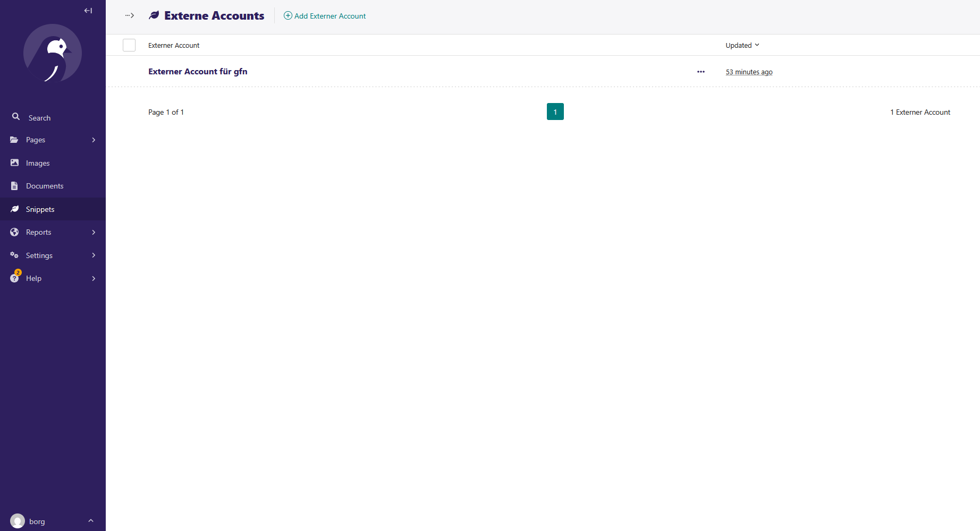
Task: Click the 53 minutes ago timestamp link
Action: tap(749, 72)
